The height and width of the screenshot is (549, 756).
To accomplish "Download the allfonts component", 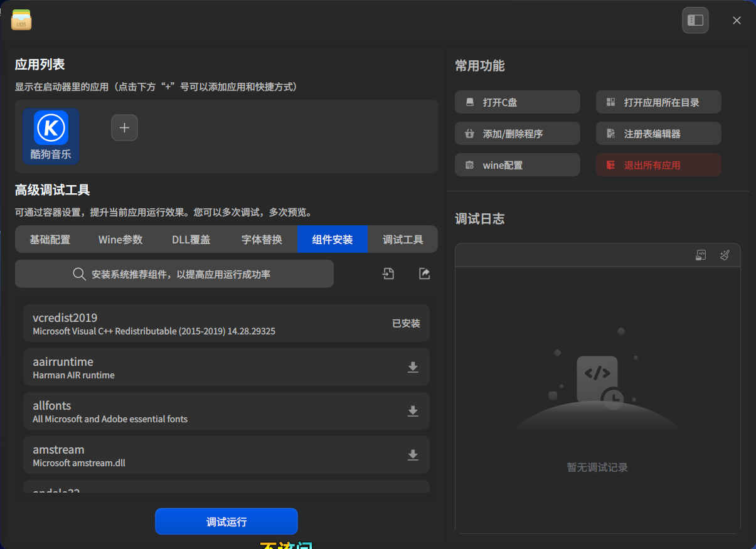I will tap(413, 411).
